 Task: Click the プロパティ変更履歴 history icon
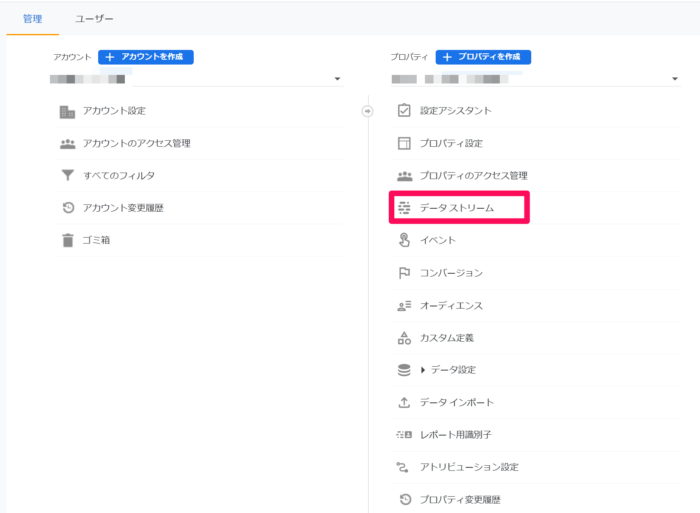pyautogui.click(x=405, y=499)
